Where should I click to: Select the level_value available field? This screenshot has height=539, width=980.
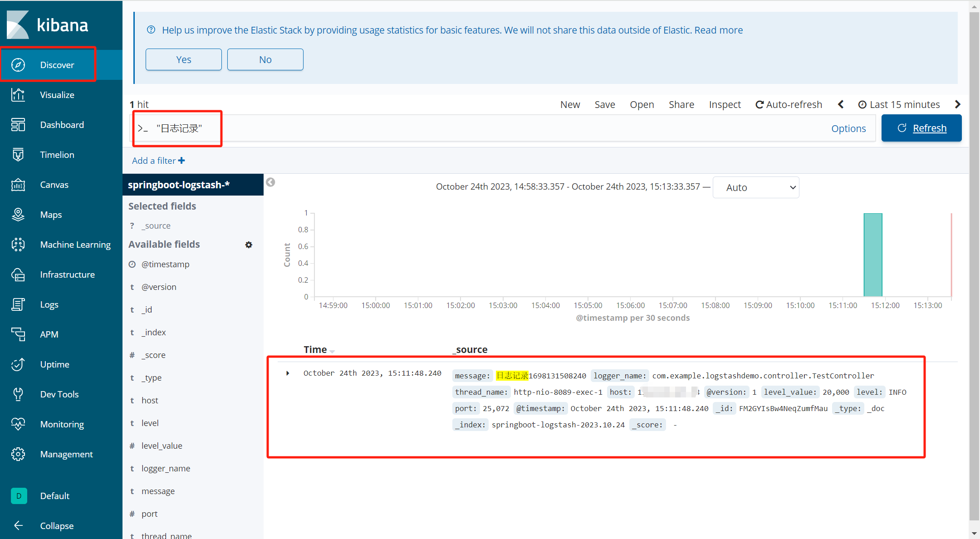click(162, 446)
